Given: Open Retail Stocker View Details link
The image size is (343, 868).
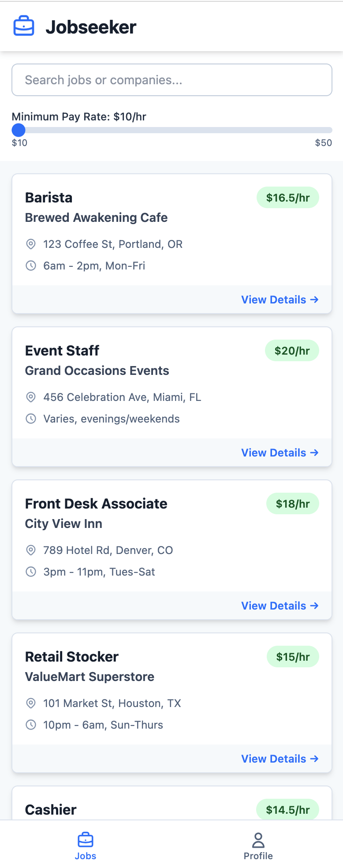Looking at the screenshot, I should 280,759.
